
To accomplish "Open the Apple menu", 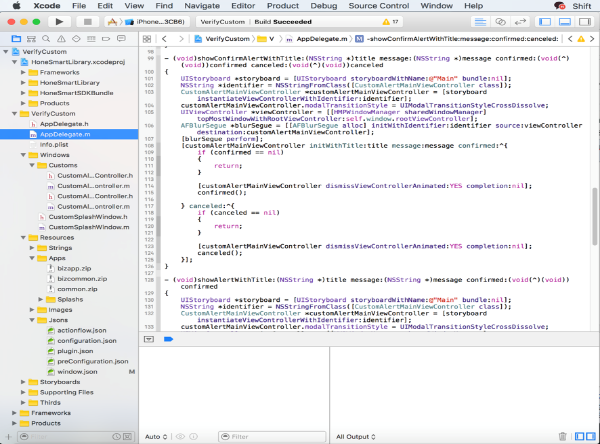I will [16, 6].
